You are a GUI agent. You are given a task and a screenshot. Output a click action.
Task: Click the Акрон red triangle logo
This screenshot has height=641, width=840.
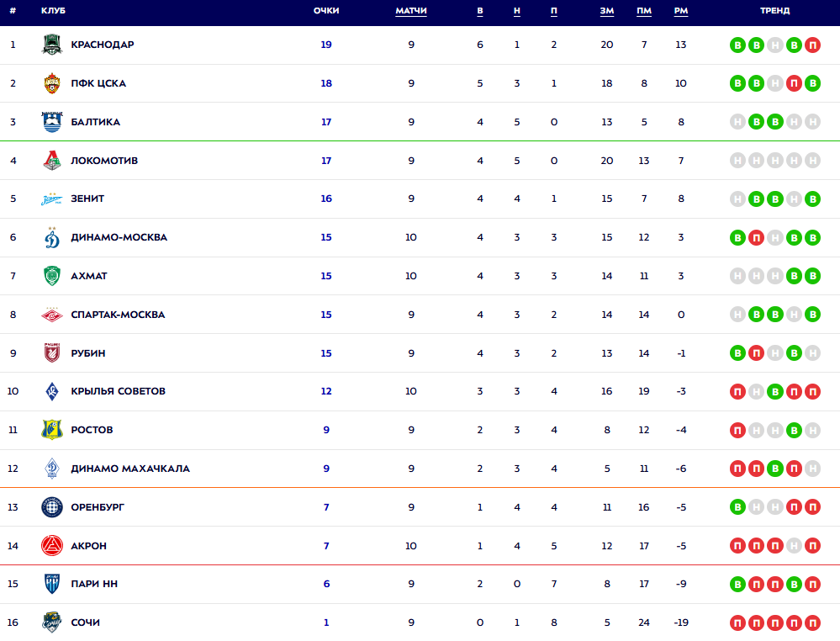(x=52, y=546)
